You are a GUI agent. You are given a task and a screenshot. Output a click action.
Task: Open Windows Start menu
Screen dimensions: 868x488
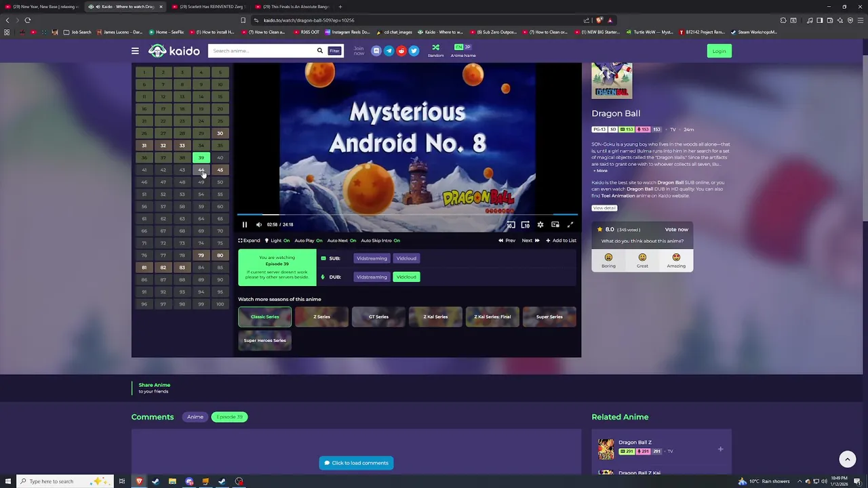(x=8, y=481)
